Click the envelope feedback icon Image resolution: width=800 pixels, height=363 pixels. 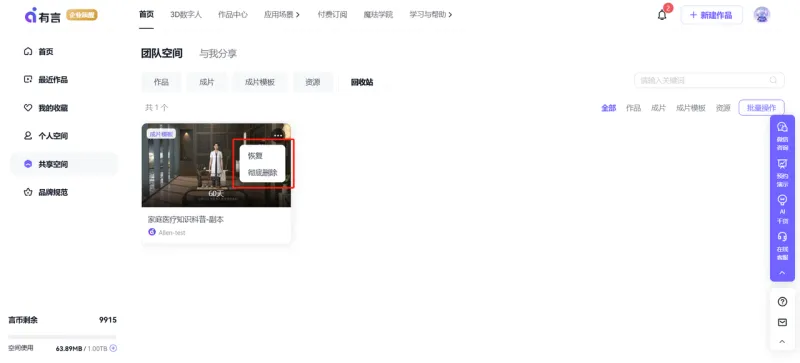(782, 322)
